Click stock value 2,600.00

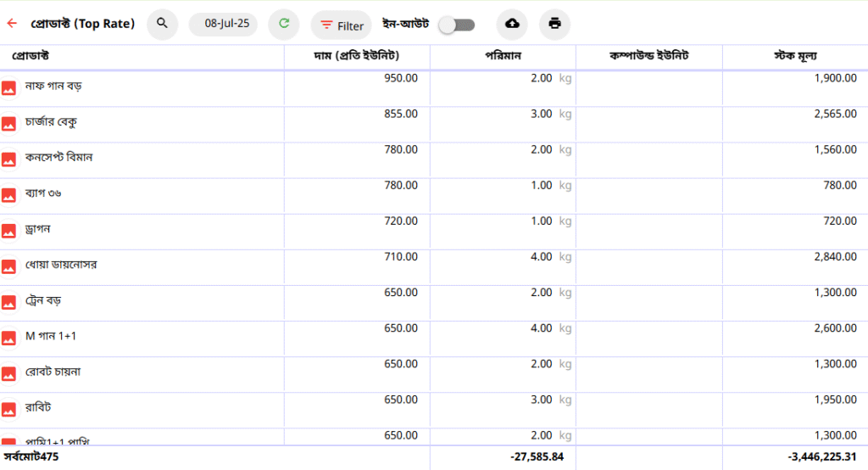coord(835,328)
